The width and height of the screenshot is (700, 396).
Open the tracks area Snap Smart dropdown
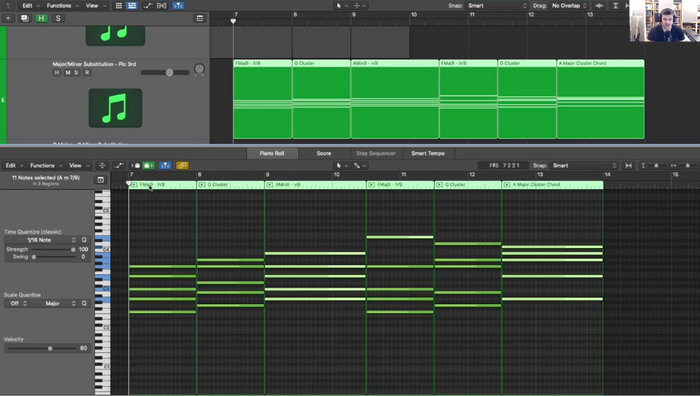point(496,5)
